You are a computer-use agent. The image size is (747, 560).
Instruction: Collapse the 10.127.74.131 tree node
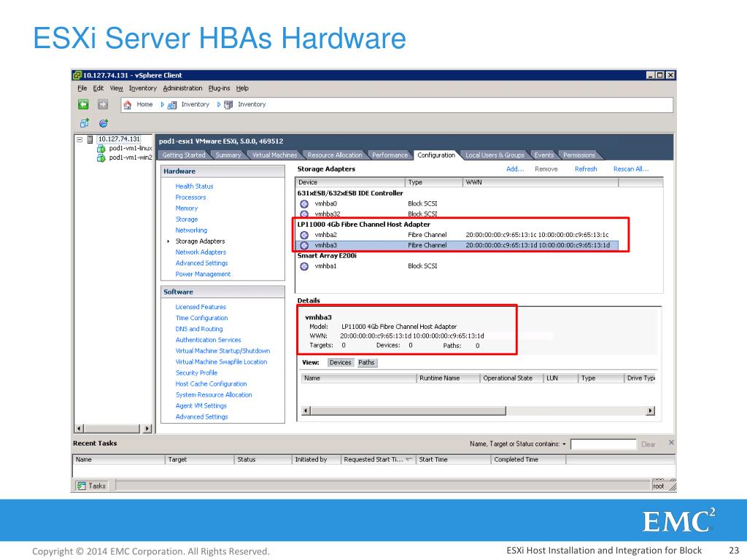80,139
